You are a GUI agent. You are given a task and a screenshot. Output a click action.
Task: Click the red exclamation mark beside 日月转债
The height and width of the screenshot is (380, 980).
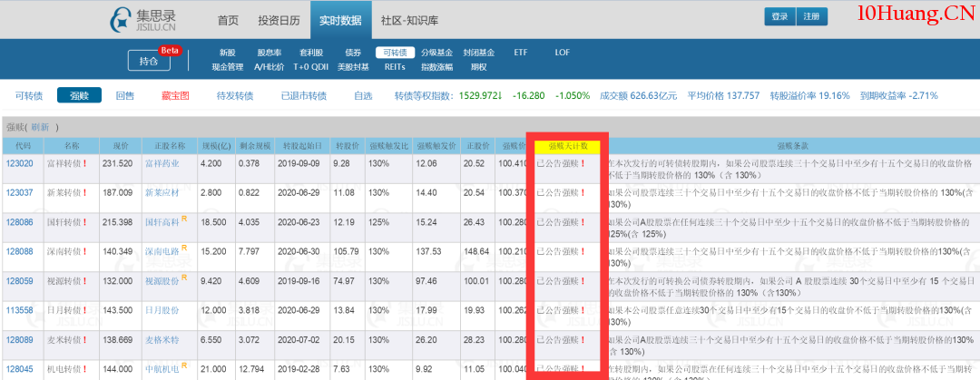click(x=84, y=311)
